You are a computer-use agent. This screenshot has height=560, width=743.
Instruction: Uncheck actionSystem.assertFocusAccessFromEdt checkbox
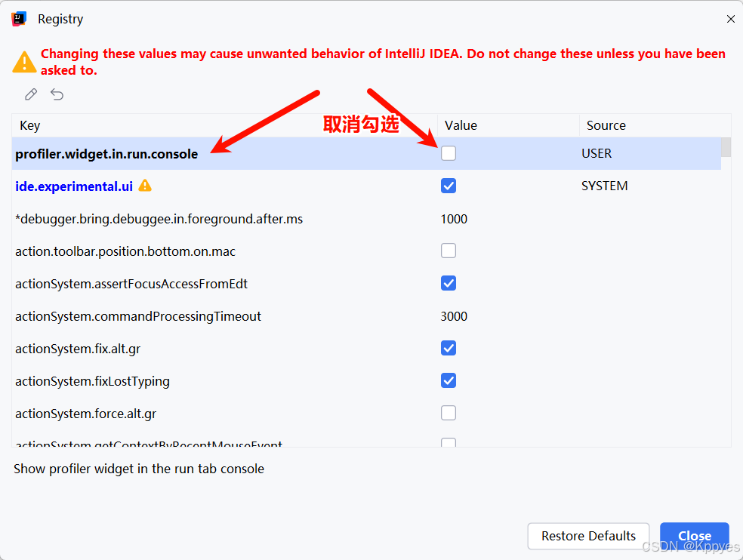[449, 283]
